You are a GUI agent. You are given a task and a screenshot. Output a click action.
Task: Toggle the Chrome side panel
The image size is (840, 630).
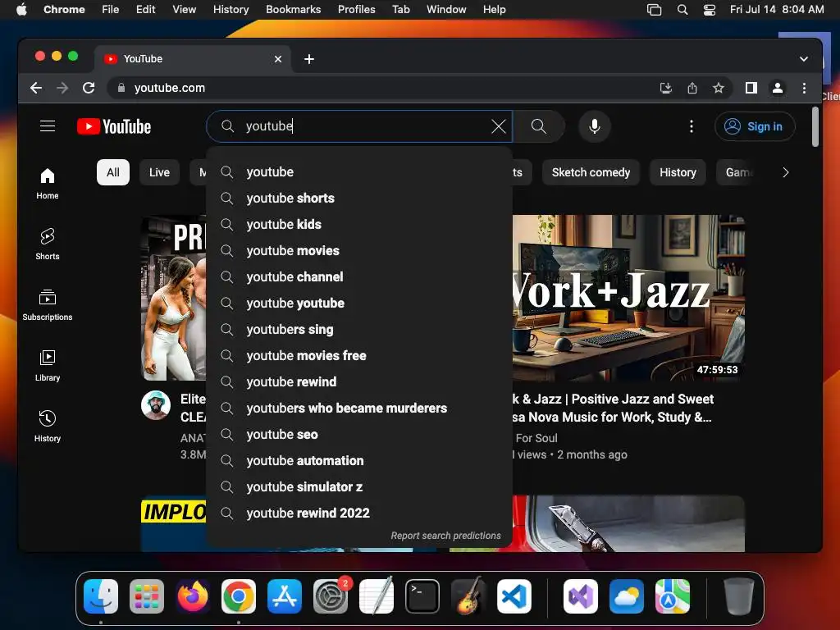751,88
